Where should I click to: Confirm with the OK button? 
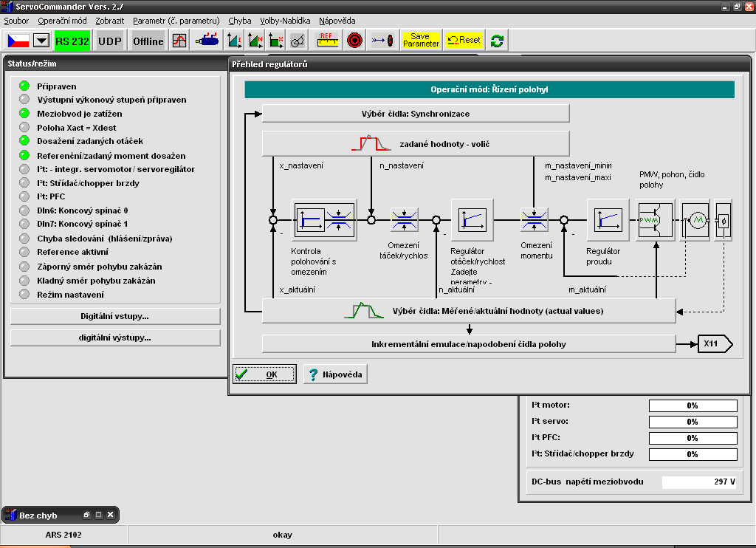(x=264, y=374)
